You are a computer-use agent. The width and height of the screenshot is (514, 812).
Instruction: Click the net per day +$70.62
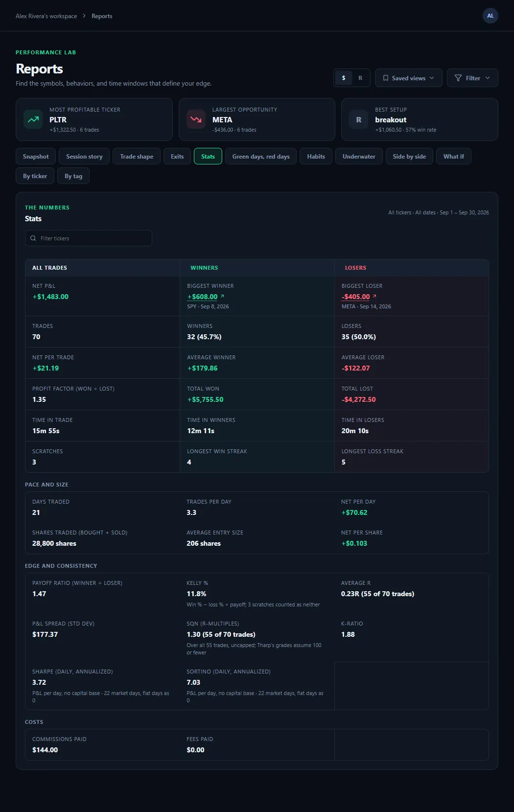[x=354, y=512]
